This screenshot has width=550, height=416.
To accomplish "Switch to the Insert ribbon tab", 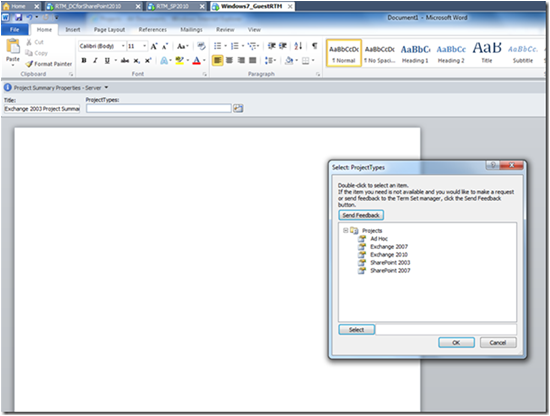I will pyautogui.click(x=73, y=30).
